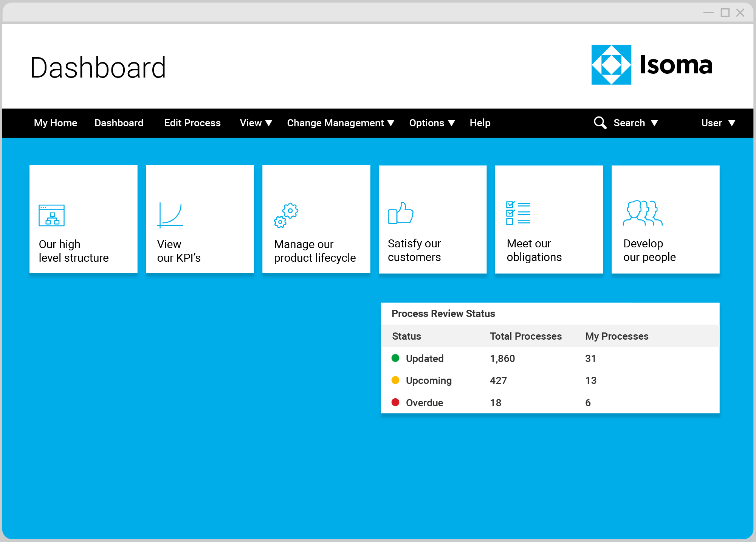Open the Help menu item

(480, 123)
